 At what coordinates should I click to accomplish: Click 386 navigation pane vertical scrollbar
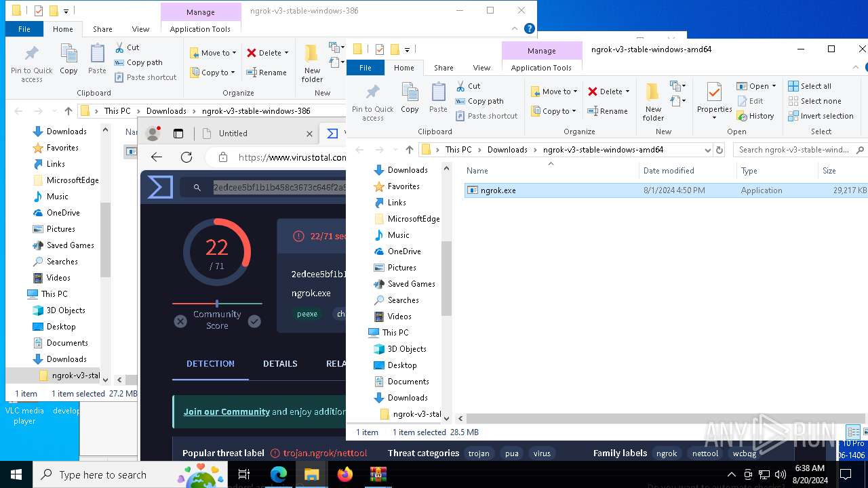105,240
